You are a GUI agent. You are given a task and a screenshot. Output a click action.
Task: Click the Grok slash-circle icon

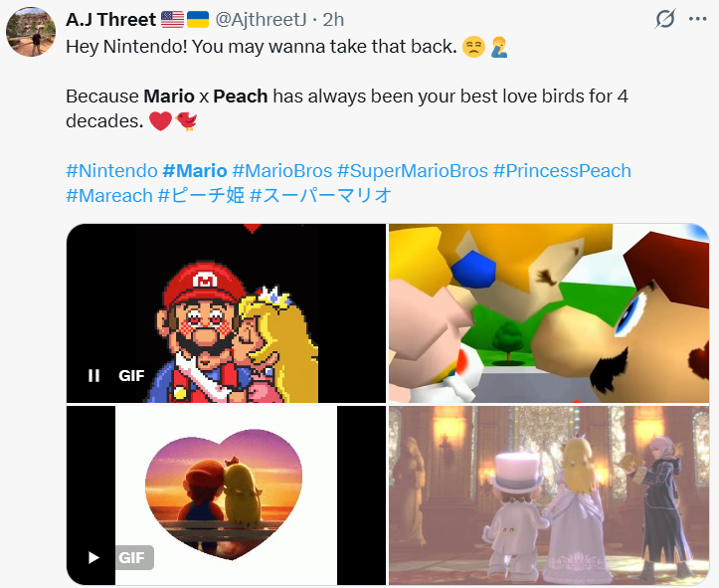(665, 19)
